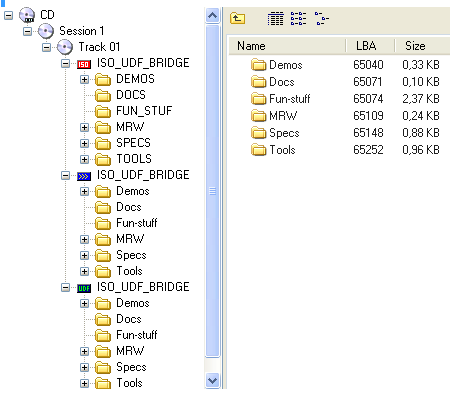Screen dimensions: 452x396
Task: Click the red ISO file system icon
Action: tap(84, 64)
